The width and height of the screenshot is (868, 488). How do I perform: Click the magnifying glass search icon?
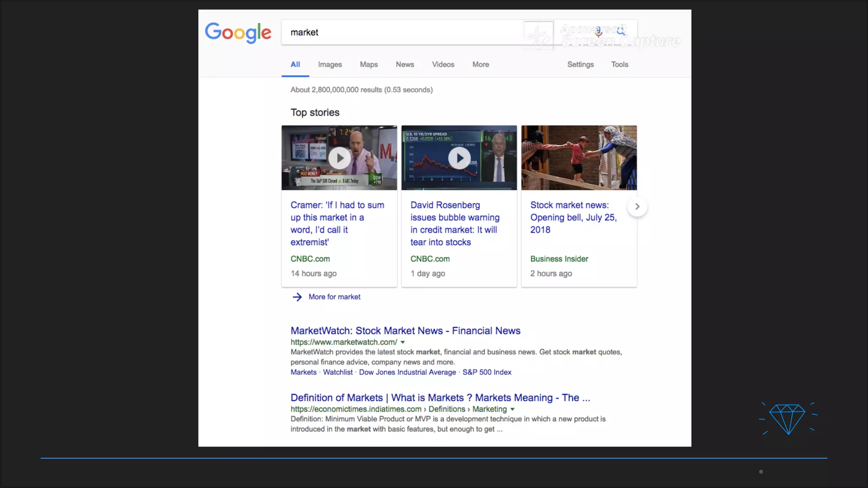(x=621, y=31)
